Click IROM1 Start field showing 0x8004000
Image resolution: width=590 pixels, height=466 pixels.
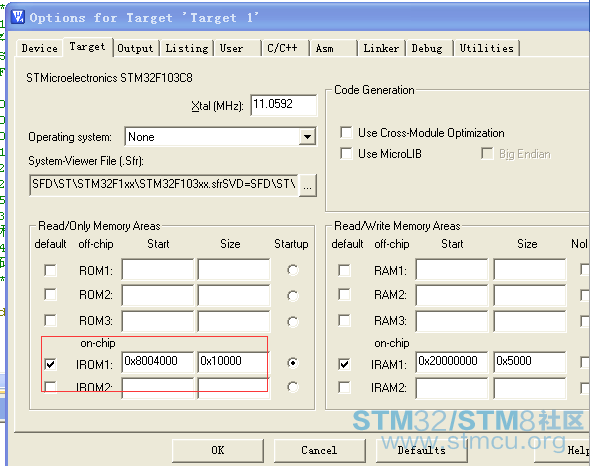point(158,362)
